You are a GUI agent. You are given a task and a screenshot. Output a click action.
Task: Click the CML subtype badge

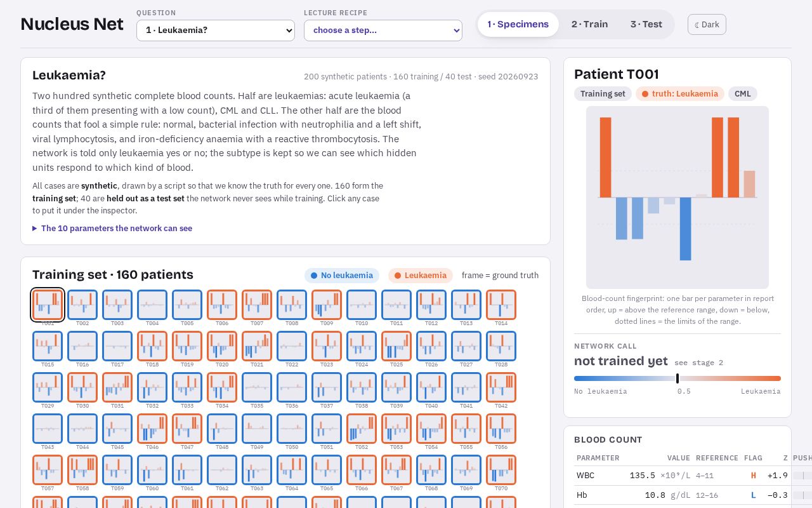coord(743,94)
